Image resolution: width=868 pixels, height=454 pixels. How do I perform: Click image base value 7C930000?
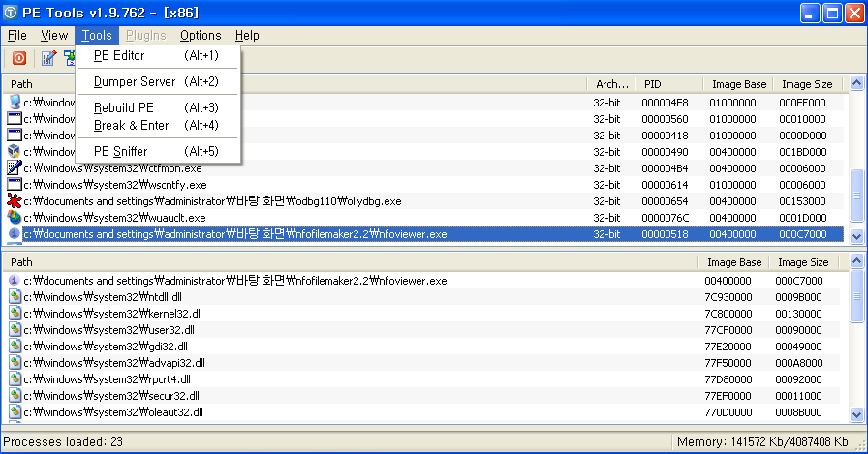(728, 297)
